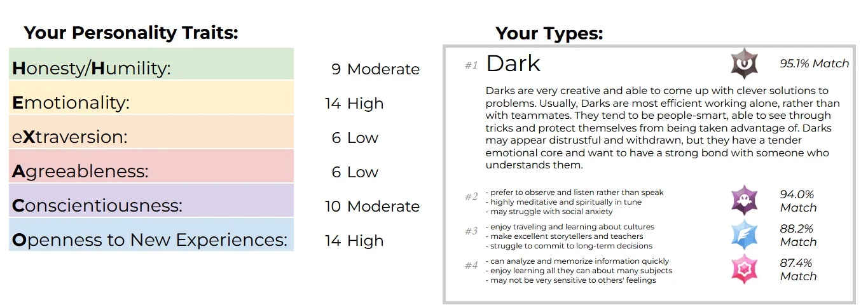The width and height of the screenshot is (868, 305).
Task: Click the 94.0% Match label
Action: [798, 201]
